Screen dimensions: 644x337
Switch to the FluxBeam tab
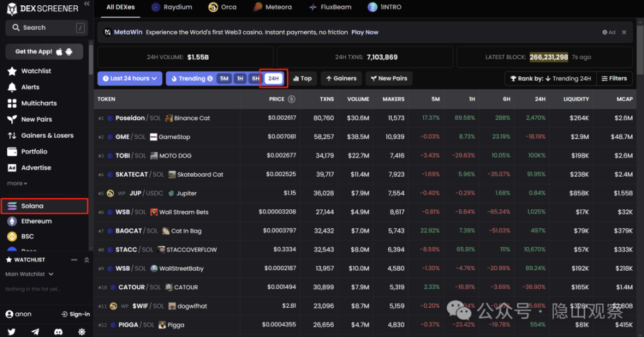(x=330, y=7)
